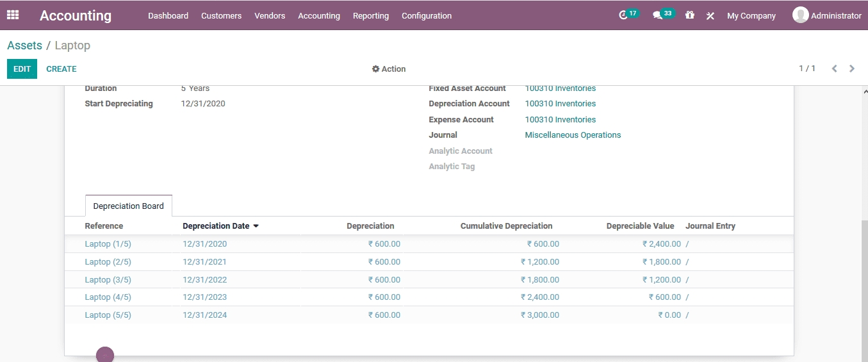This screenshot has height=362, width=868.
Task: Open the Action gear dropdown
Action: 389,69
